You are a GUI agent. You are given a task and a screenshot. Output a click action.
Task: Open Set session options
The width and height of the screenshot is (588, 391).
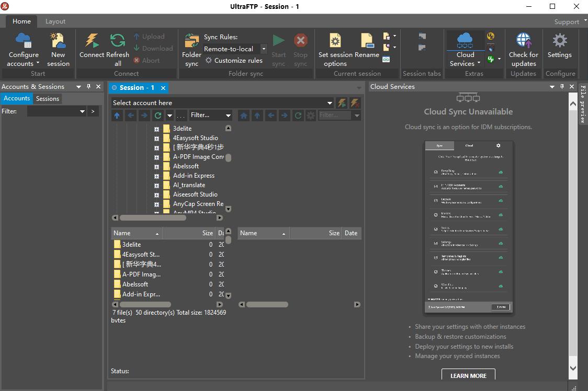coord(335,50)
